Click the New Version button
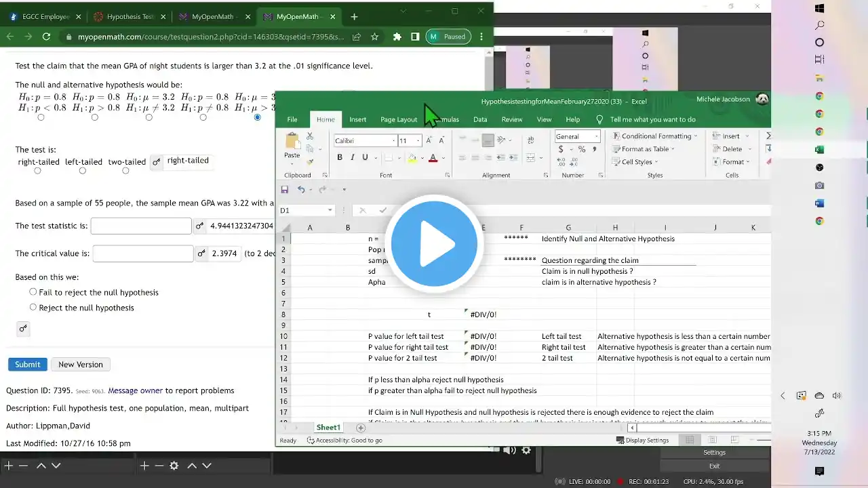 pos(81,364)
